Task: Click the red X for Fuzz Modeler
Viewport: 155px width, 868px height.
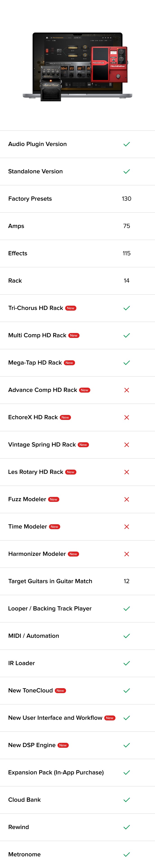Action: pos(127,499)
